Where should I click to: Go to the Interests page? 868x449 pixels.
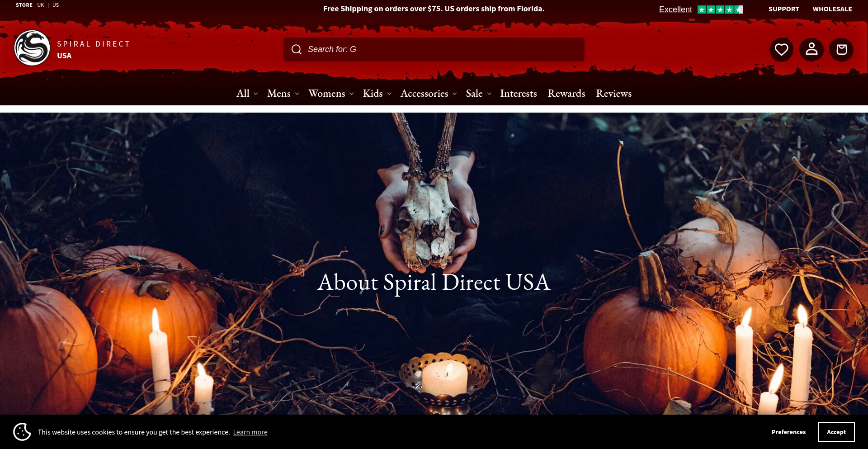pos(519,93)
